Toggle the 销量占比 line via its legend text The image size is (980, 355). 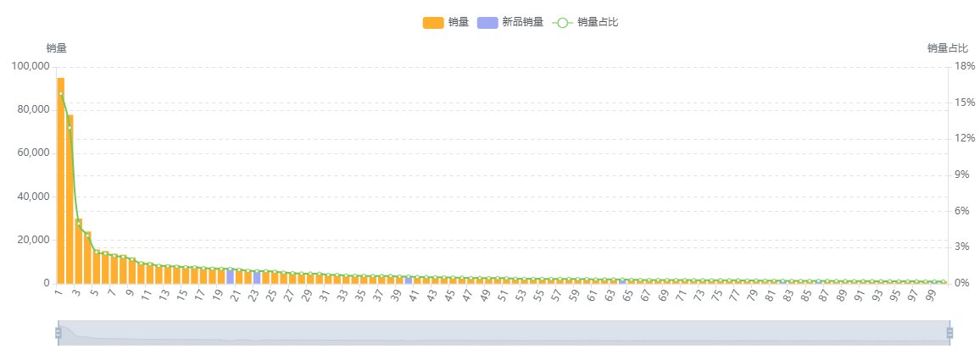tap(598, 22)
